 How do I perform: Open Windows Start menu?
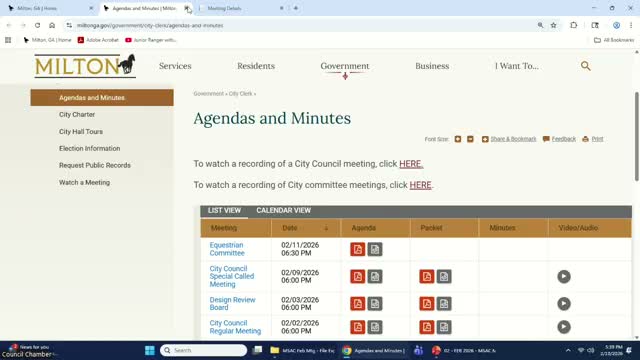[x=150, y=350]
